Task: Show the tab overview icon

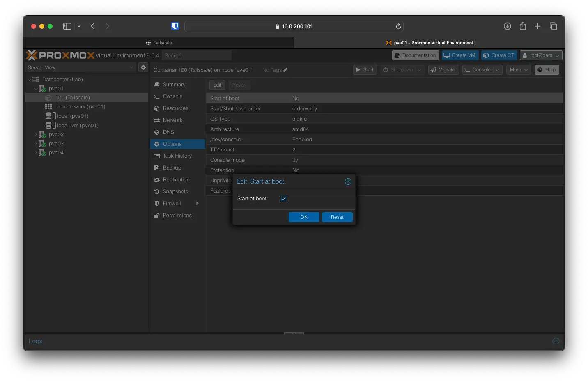Action: coord(554,26)
